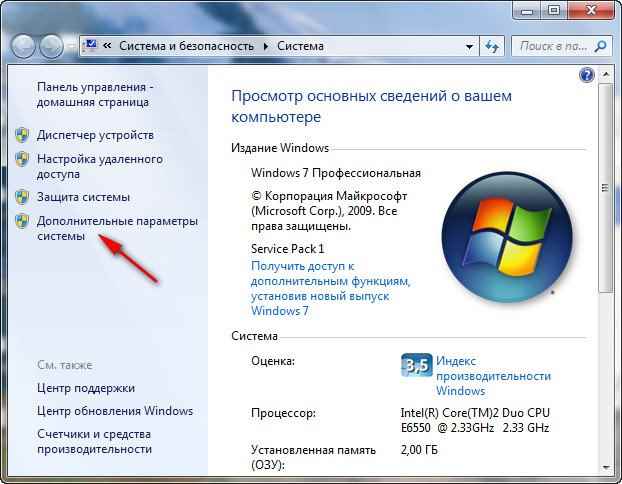Open Дополнительные параметры системы link
622x484 pixels.
click(117, 229)
